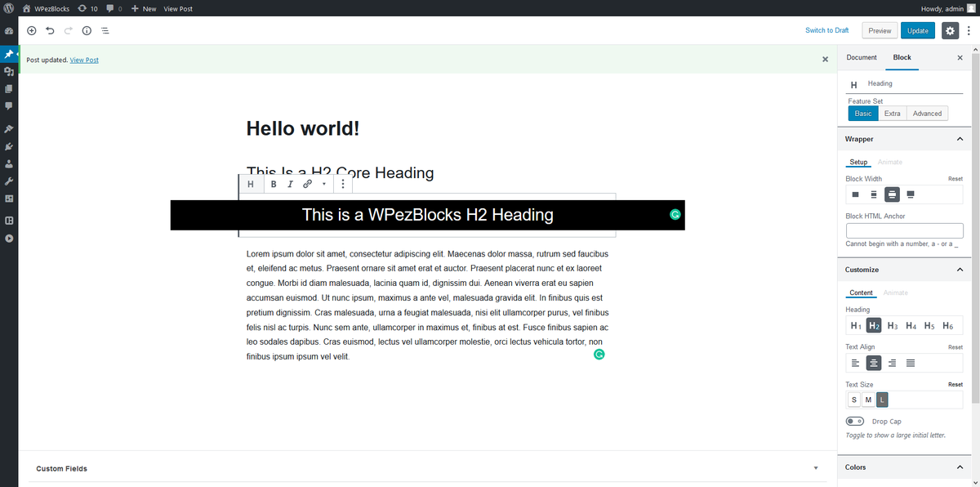This screenshot has width=980, height=487.
Task: Open Appearance brush icon in sidebar
Action: coord(9,129)
